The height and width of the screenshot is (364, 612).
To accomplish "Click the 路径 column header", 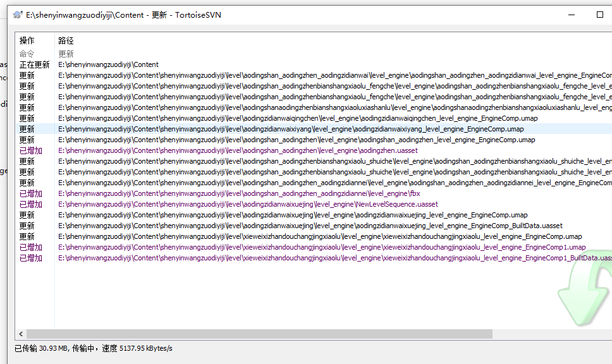I will tap(66, 40).
